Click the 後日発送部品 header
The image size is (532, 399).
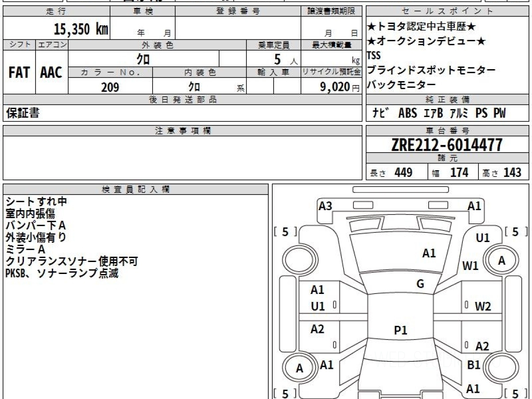click(x=183, y=100)
